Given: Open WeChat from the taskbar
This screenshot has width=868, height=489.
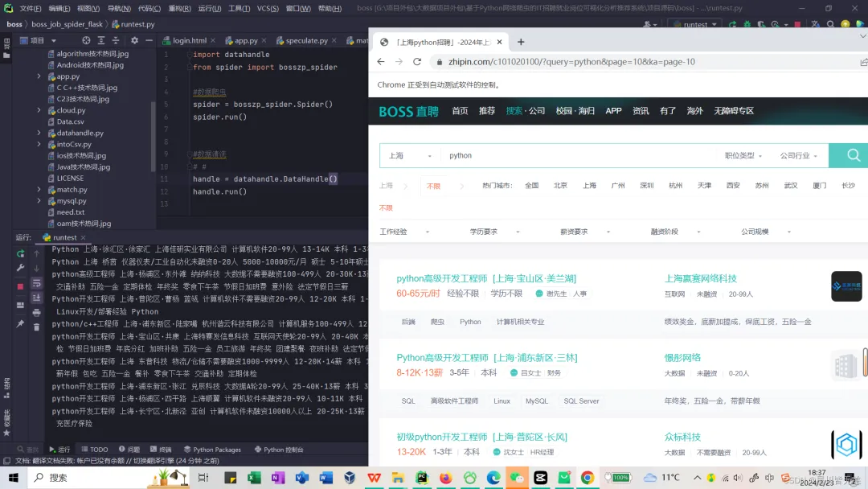Looking at the screenshot, I should click(x=517, y=478).
